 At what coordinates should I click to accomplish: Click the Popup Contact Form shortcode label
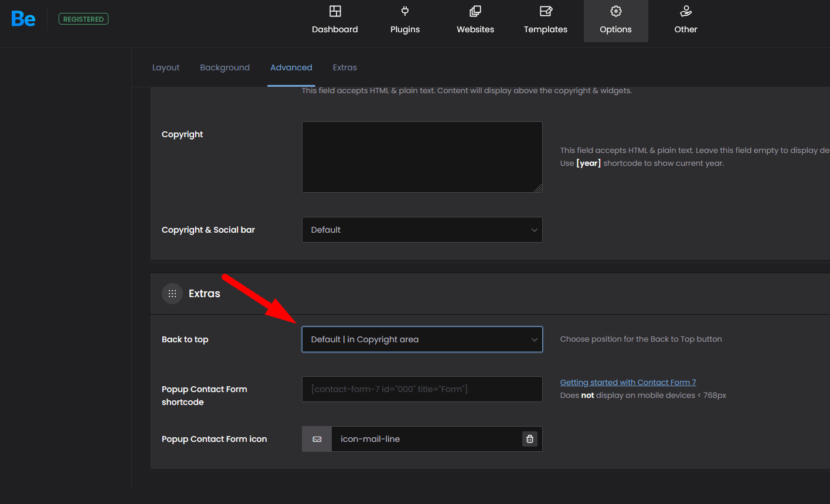pyautogui.click(x=205, y=396)
